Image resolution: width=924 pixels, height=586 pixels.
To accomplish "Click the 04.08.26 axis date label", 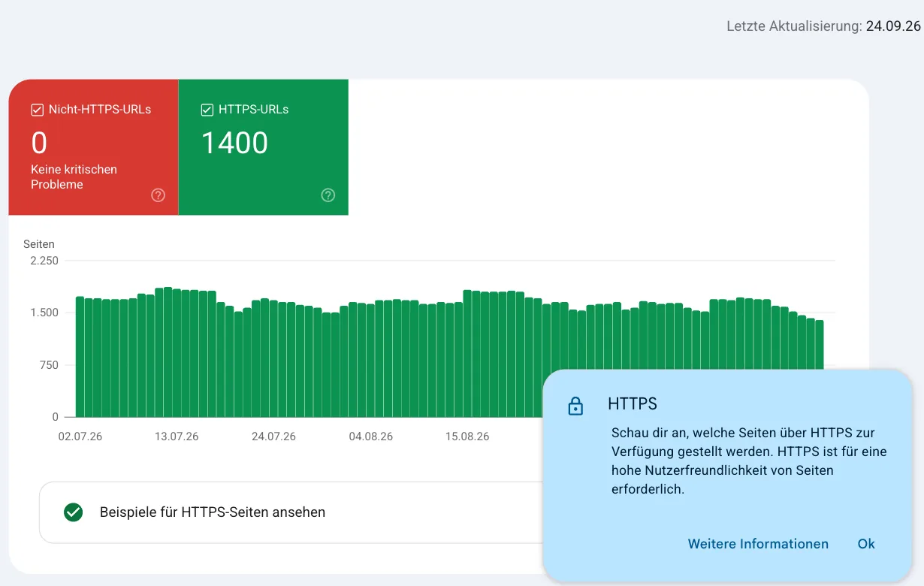I will (x=370, y=436).
